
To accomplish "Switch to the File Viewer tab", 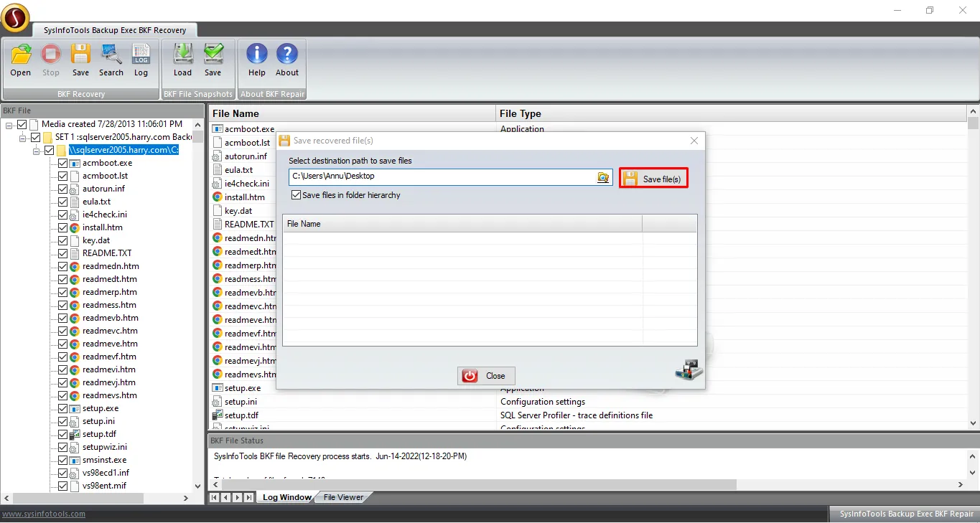I will click(343, 497).
